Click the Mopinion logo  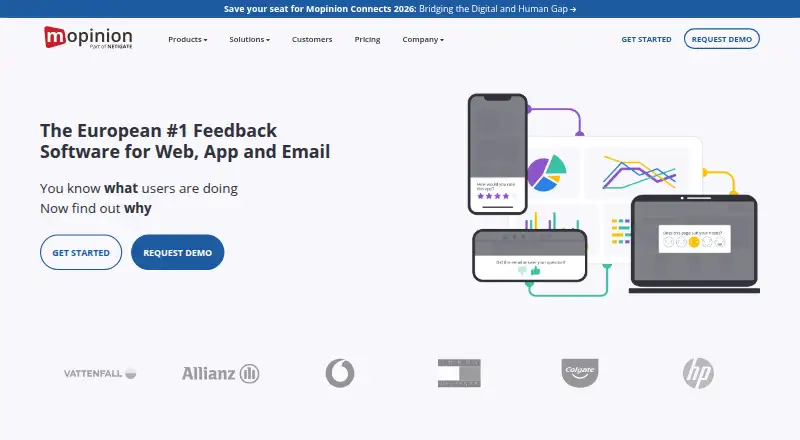point(88,37)
